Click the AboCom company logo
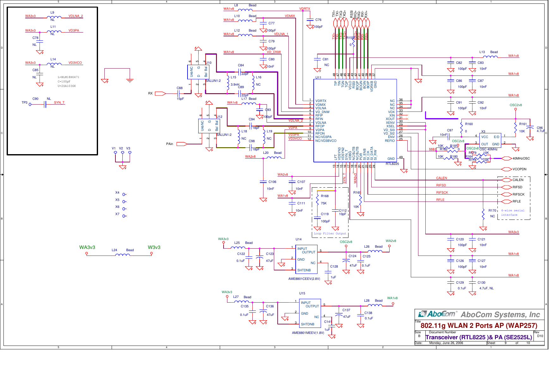This screenshot has width=555, height=392. pyautogui.click(x=437, y=314)
